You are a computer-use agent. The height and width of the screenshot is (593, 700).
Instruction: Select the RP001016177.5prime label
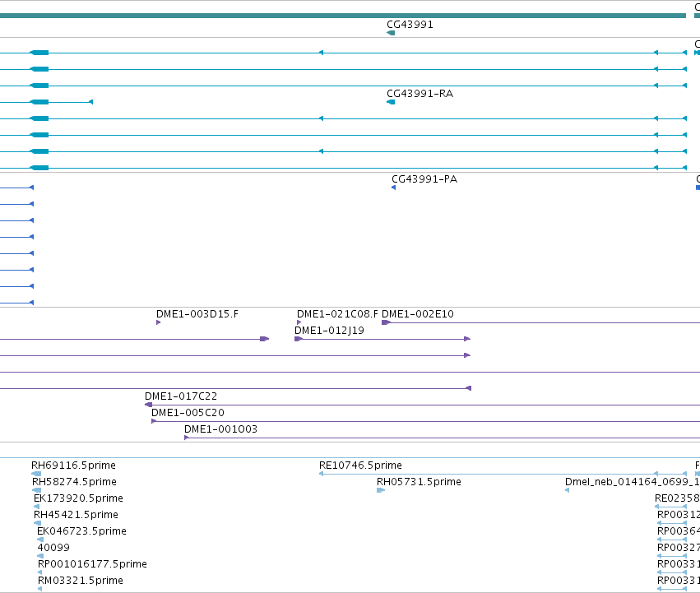(92, 564)
